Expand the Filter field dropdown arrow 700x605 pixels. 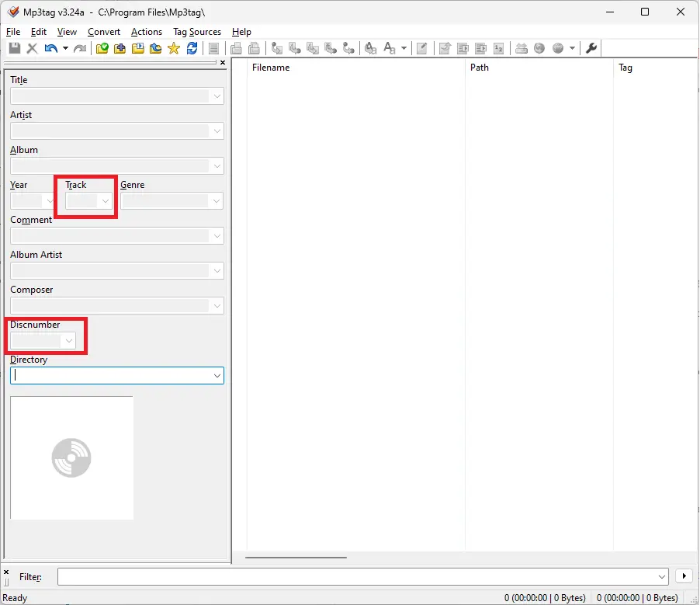pos(661,576)
